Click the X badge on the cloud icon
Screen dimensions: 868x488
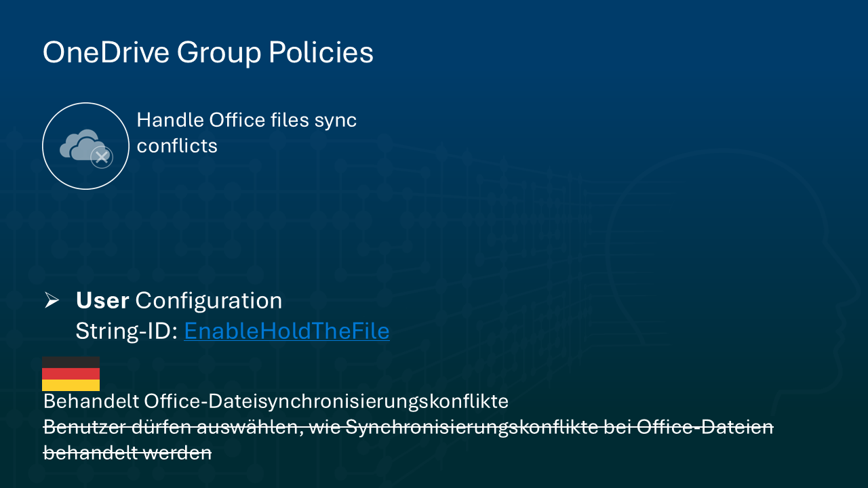click(x=101, y=157)
